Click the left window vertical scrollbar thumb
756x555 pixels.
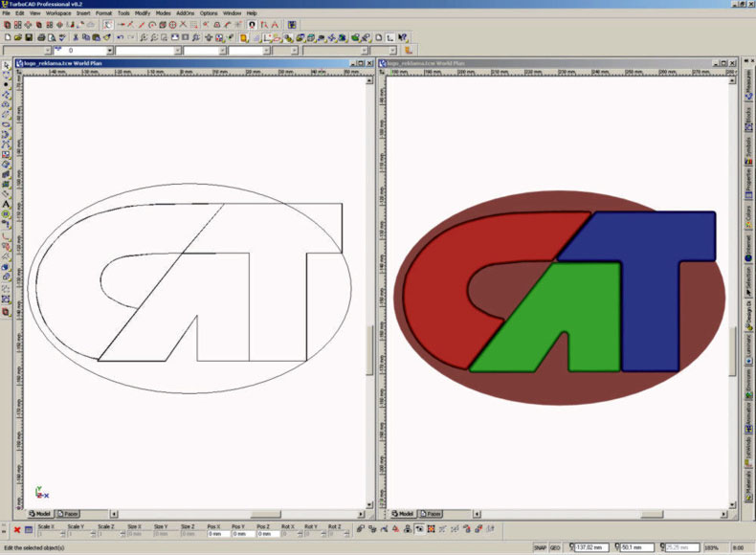point(369,350)
